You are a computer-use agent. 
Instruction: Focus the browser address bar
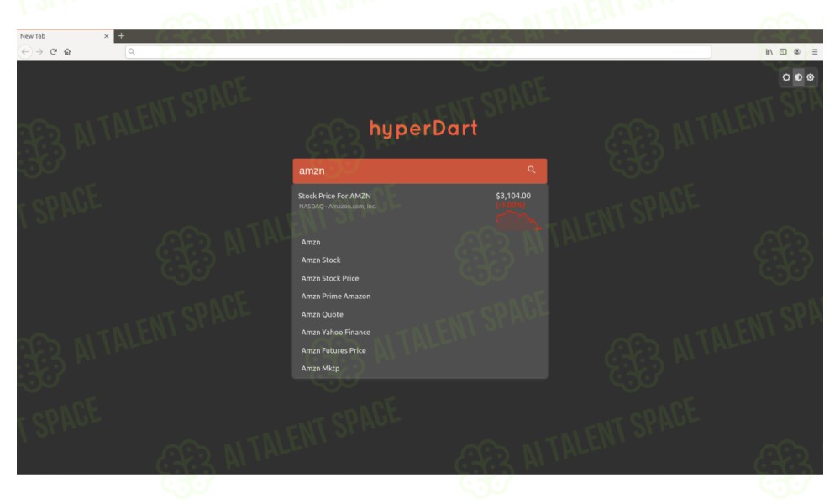coord(417,52)
